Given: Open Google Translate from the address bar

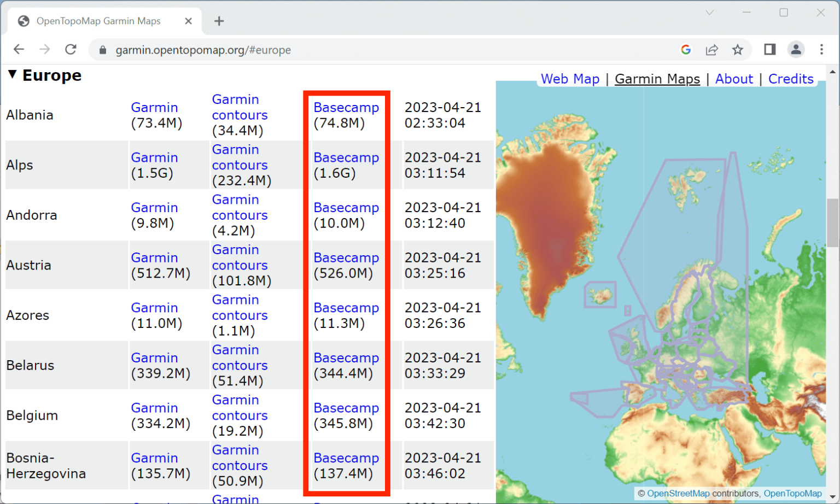Looking at the screenshot, I should pyautogui.click(x=686, y=49).
